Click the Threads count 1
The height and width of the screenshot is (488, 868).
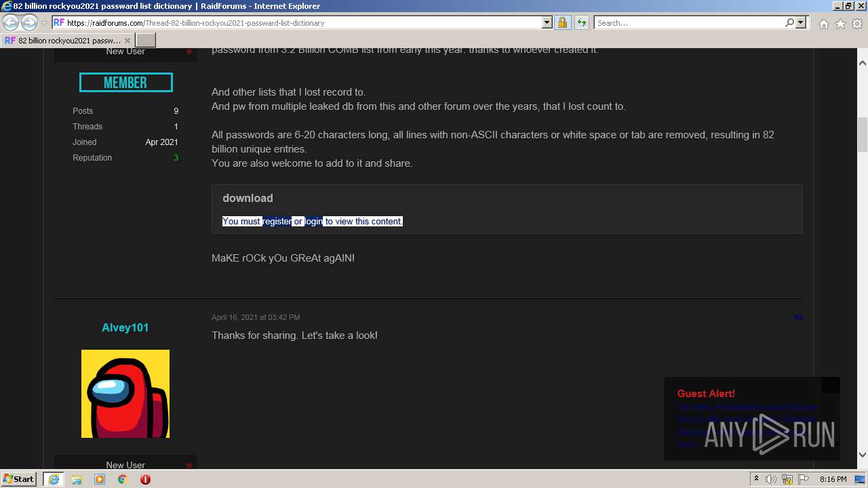176,127
